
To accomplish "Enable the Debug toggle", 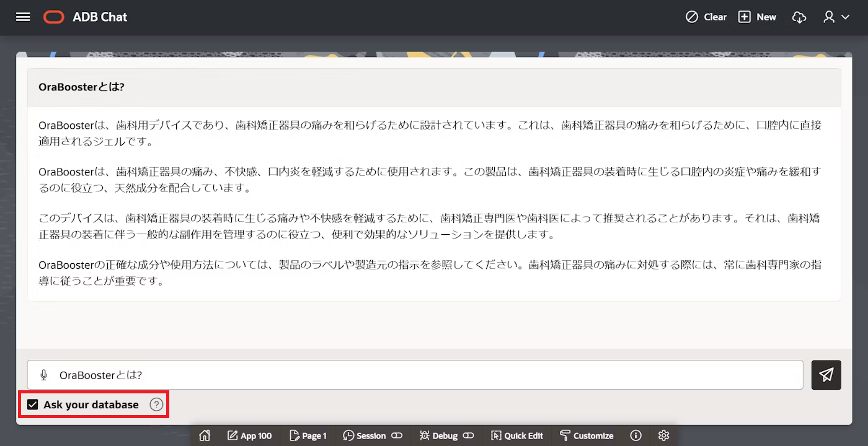I will pyautogui.click(x=469, y=435).
